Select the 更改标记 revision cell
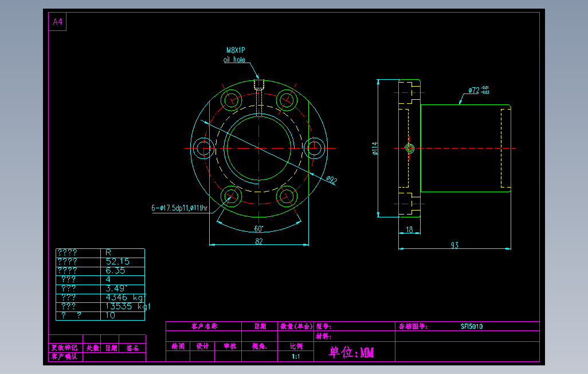The height and width of the screenshot is (374, 588). (65, 348)
